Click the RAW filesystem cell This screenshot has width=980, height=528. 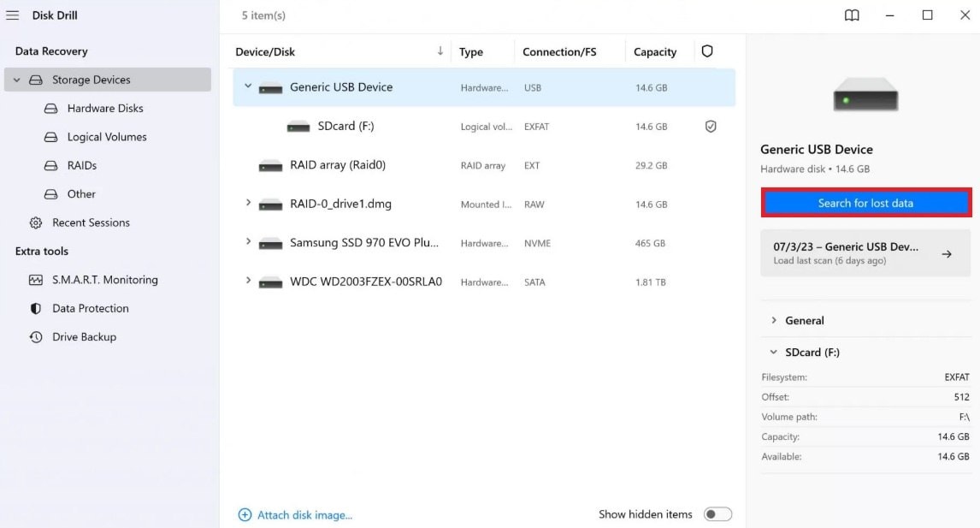click(x=534, y=205)
